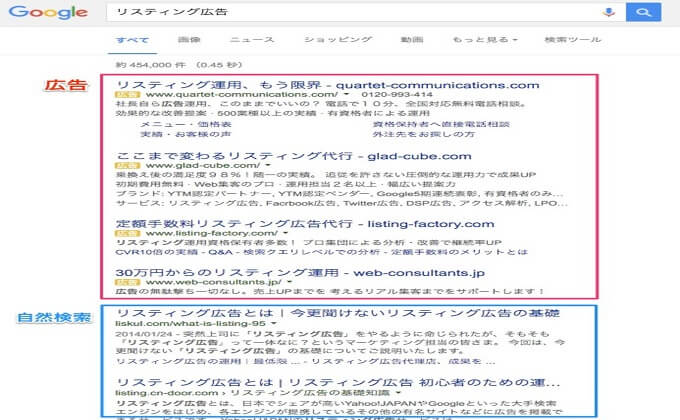Switch to the 画像 tab

[x=189, y=39]
